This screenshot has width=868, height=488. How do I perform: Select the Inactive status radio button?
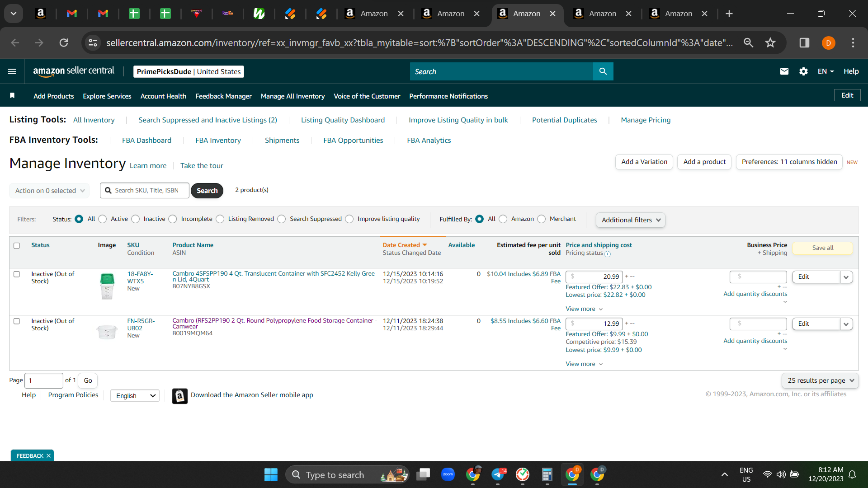(x=135, y=219)
